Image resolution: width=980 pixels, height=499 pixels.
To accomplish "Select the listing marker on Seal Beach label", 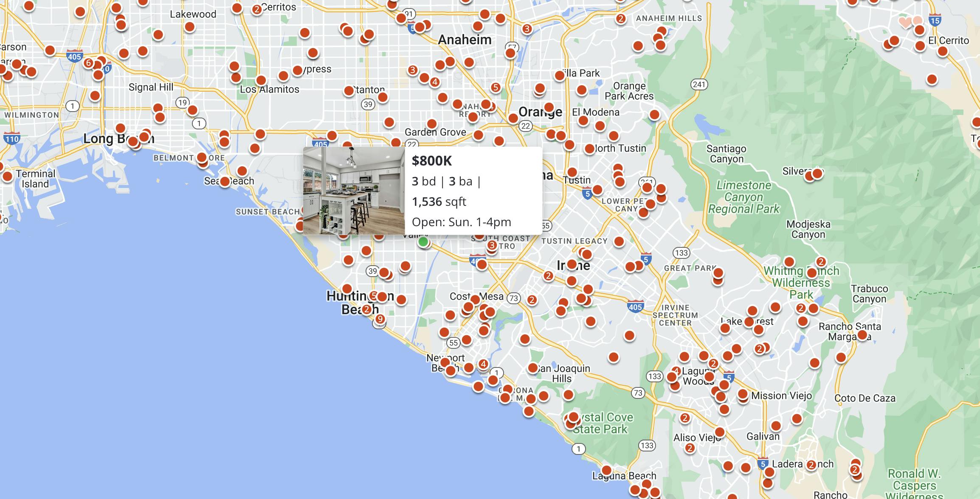I will [225, 182].
